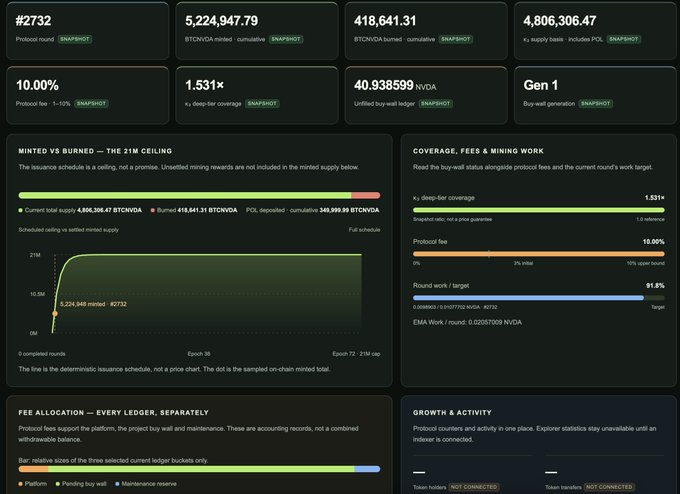Click 'EMA Work / round: 0.02057009 NVDA' text
The height and width of the screenshot is (494, 680).
tap(468, 322)
